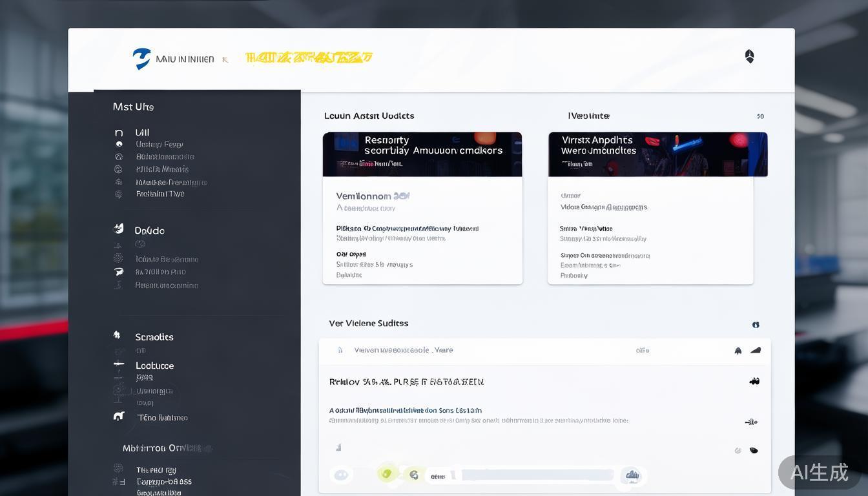Expand the Uill section in the sidebar
This screenshot has width=868, height=496.
(x=142, y=132)
